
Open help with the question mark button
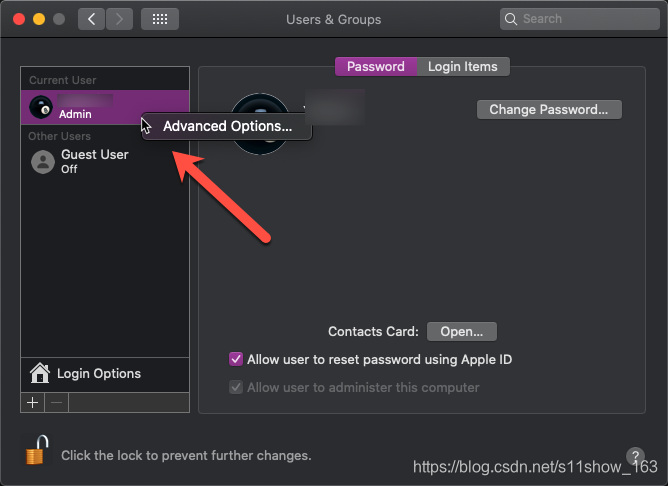[635, 456]
